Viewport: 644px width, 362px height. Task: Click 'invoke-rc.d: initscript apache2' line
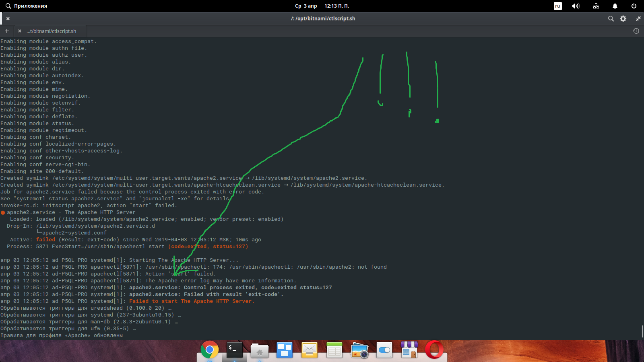coord(89,206)
